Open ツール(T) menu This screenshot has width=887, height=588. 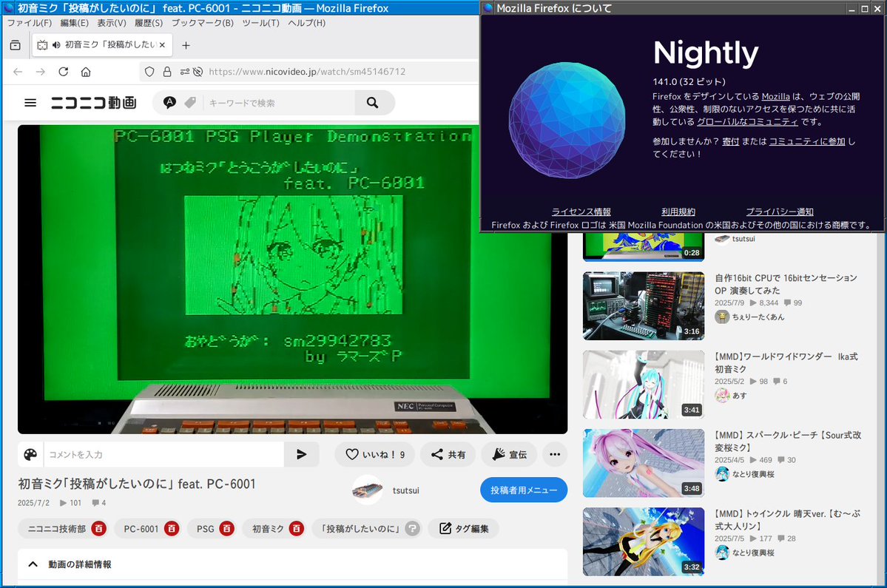pyautogui.click(x=261, y=23)
